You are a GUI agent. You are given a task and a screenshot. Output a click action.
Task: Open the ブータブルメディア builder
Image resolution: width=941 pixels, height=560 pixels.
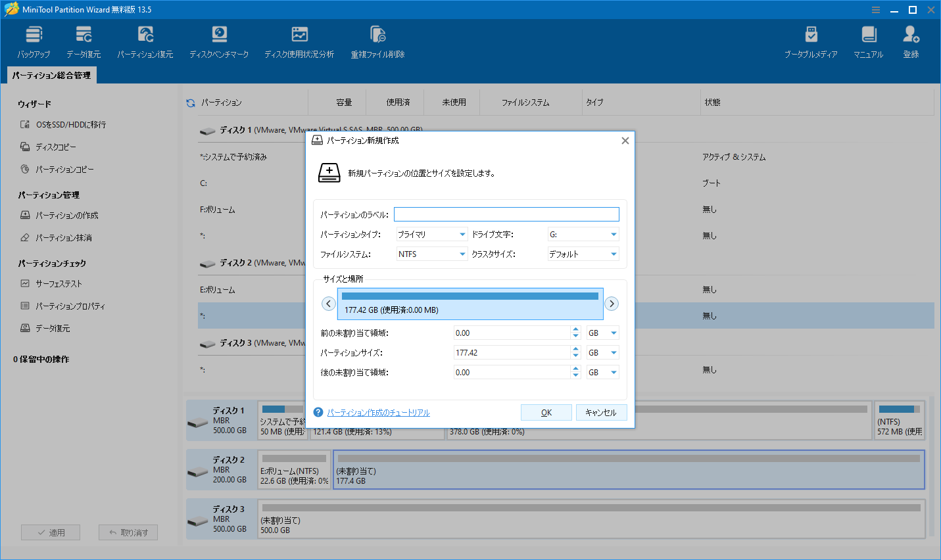(x=811, y=39)
